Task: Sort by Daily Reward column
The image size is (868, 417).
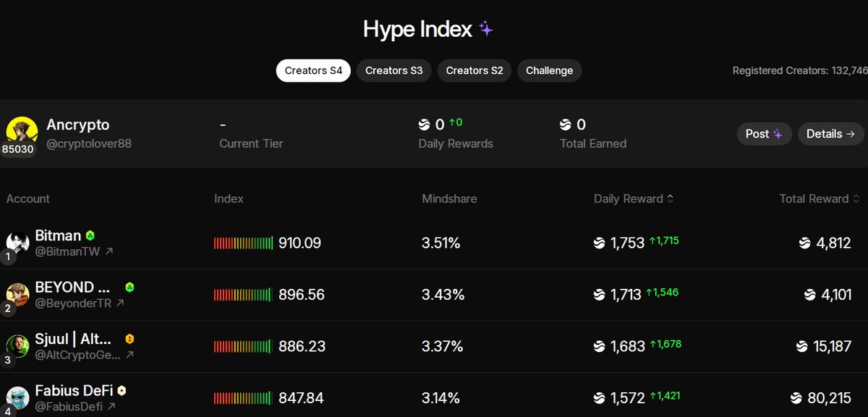Action: (634, 198)
